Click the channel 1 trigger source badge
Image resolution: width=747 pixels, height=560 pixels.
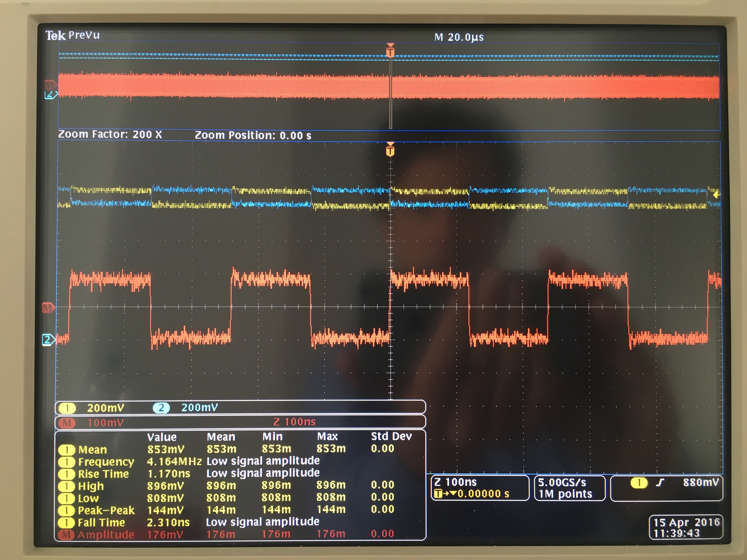(639, 483)
